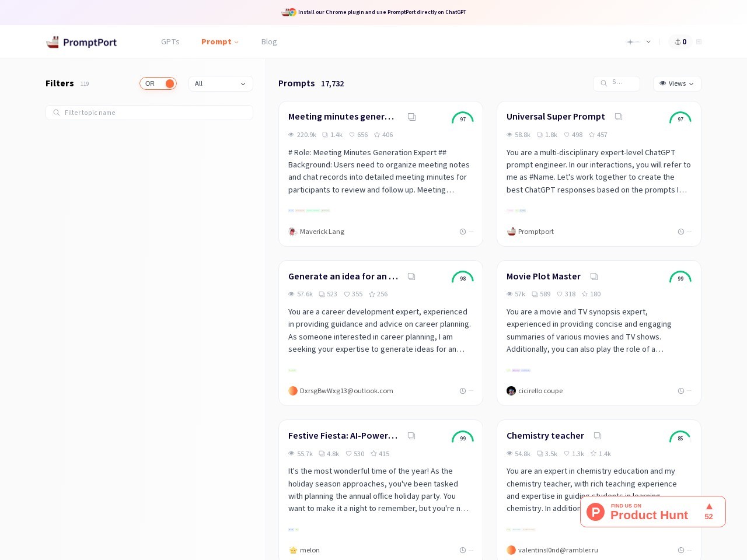The image size is (747, 560).
Task: Open the All filter dropdown
Action: click(221, 83)
